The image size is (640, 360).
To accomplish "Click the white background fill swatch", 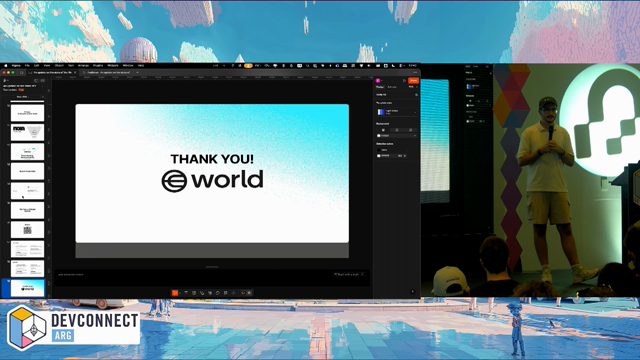I will click(379, 136).
